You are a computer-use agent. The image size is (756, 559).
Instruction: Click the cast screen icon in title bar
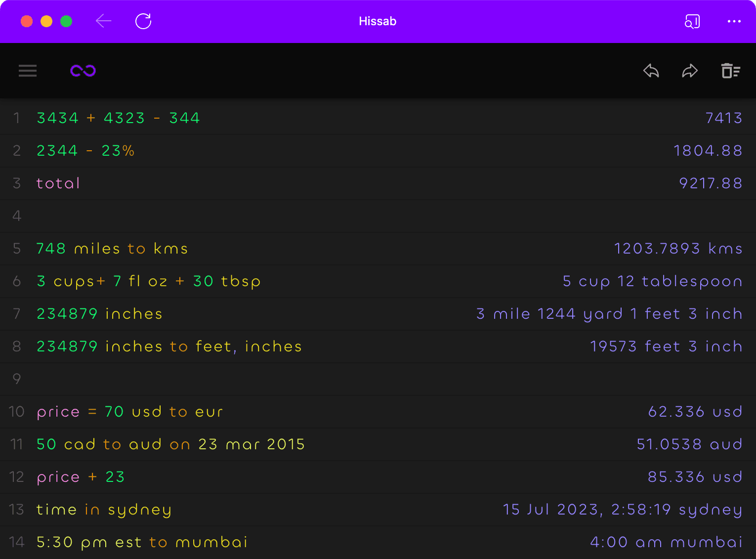[x=692, y=21]
